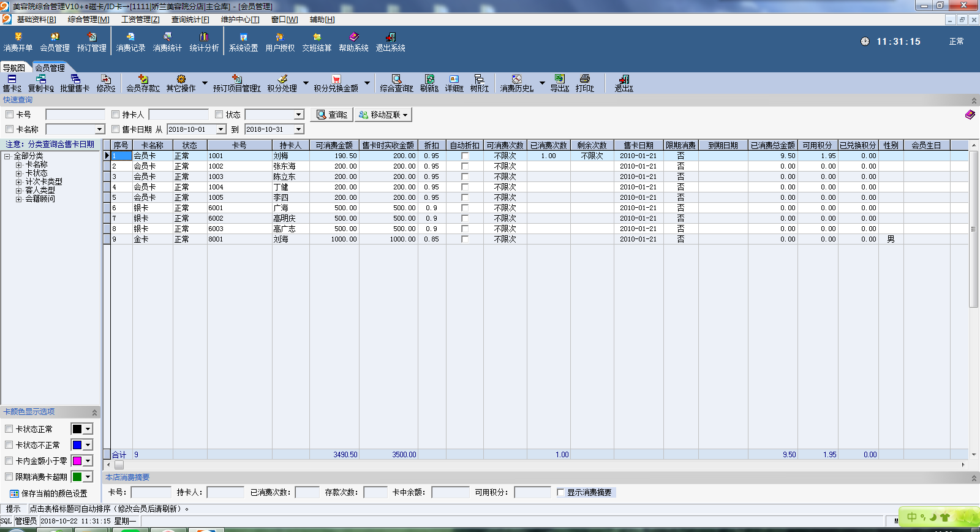Open the 查询统计[F] menu
The height and width of the screenshot is (532, 980).
coord(190,20)
